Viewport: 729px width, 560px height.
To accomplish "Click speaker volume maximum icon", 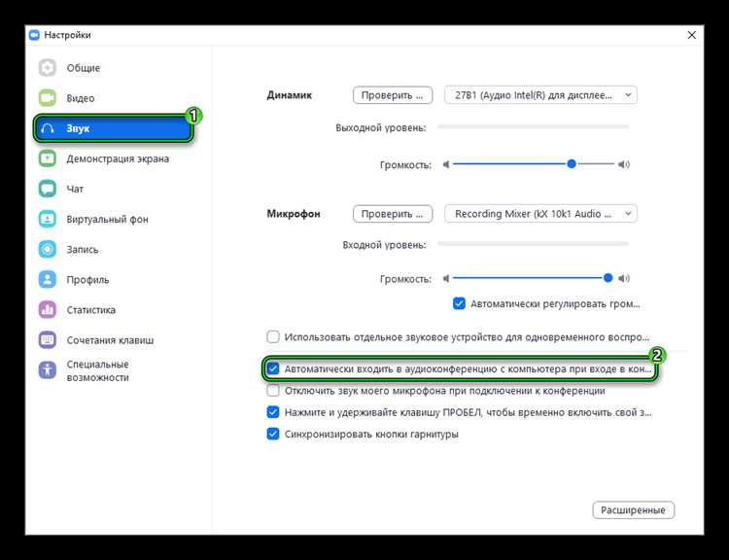I will [624, 164].
